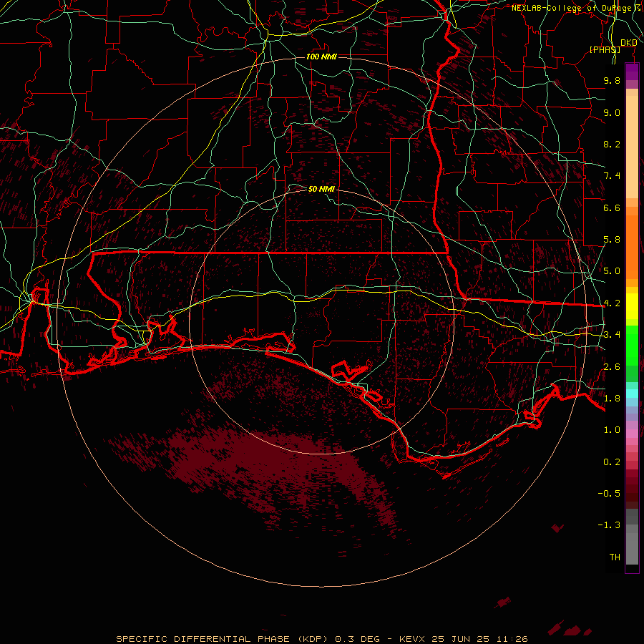
Task: Pick the yellow segment of the color bar
Action: [632, 306]
